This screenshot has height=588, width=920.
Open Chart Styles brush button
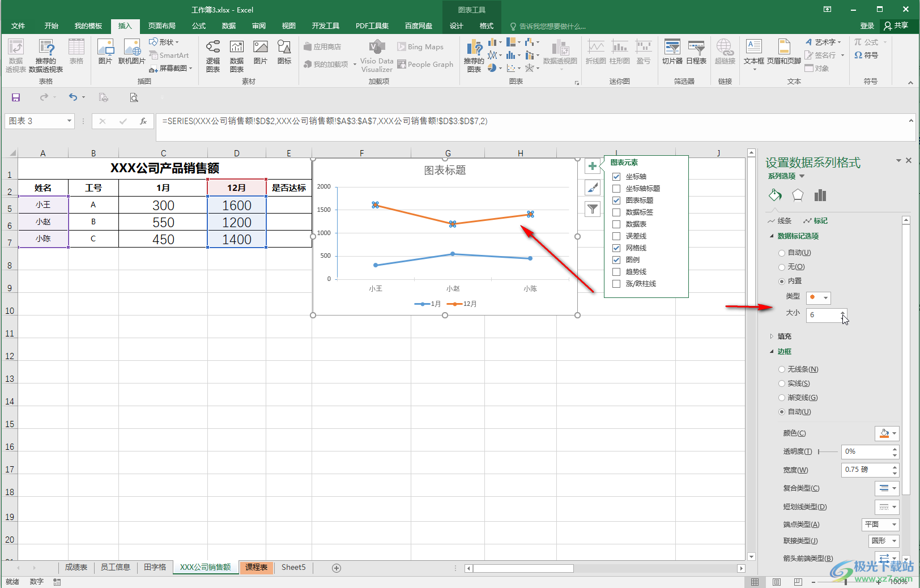pyautogui.click(x=592, y=188)
